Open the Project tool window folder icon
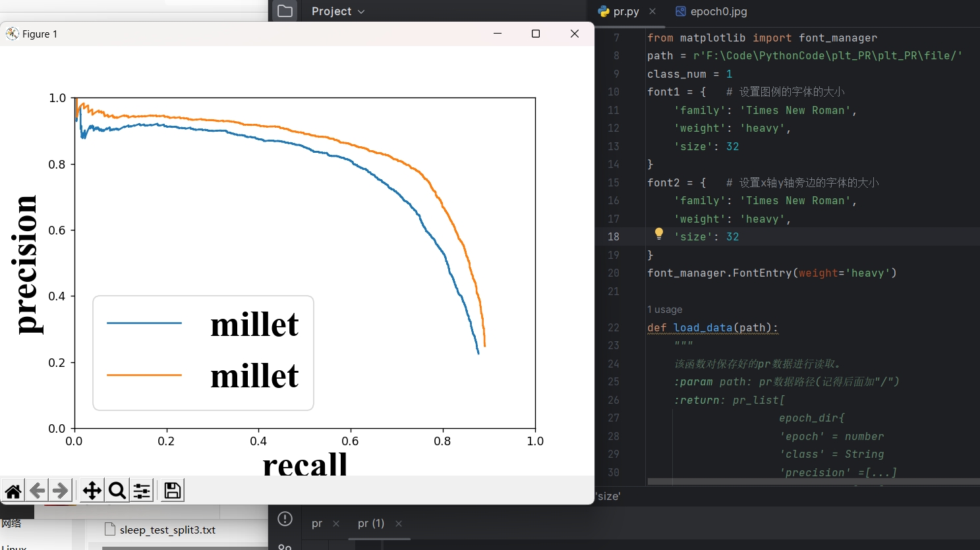Image resolution: width=980 pixels, height=550 pixels. click(285, 11)
